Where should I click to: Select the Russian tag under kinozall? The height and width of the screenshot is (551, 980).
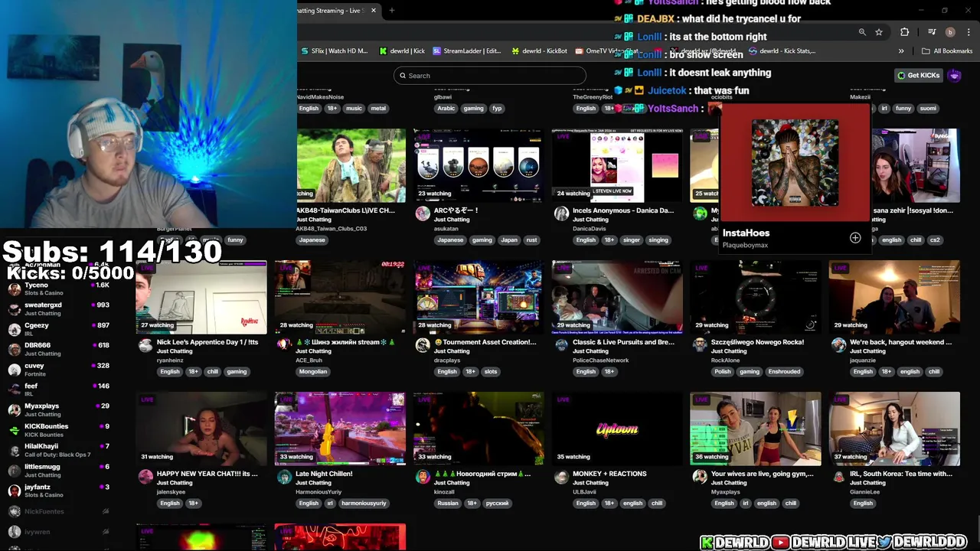click(x=448, y=504)
